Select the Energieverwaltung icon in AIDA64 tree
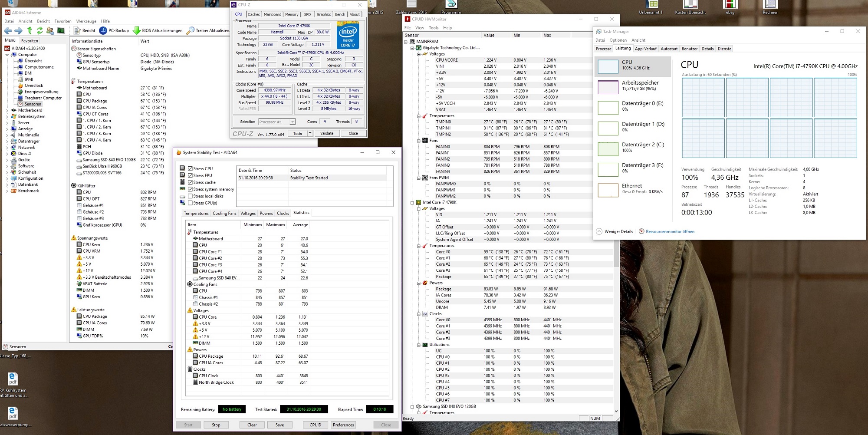The height and width of the screenshot is (435, 868). pyautogui.click(x=20, y=92)
